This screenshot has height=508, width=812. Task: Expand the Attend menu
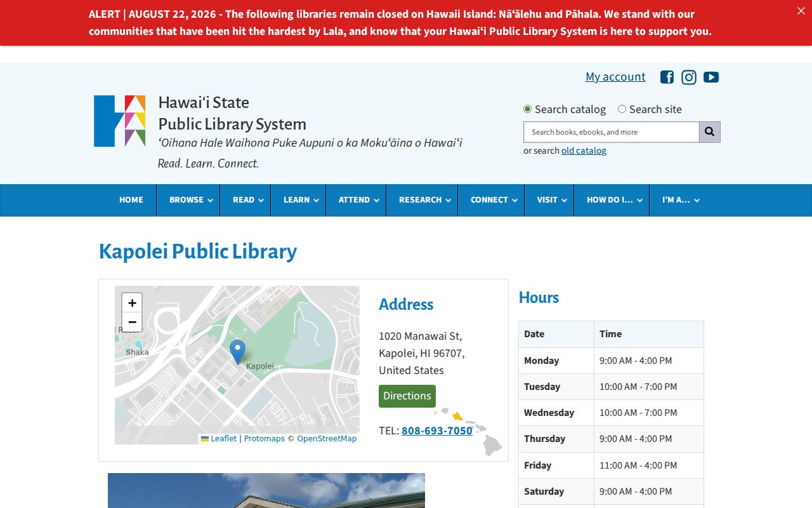pyautogui.click(x=356, y=200)
